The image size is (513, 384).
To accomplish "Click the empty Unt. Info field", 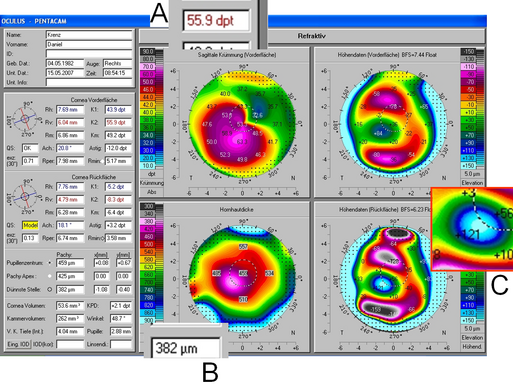I will [x=89, y=82].
